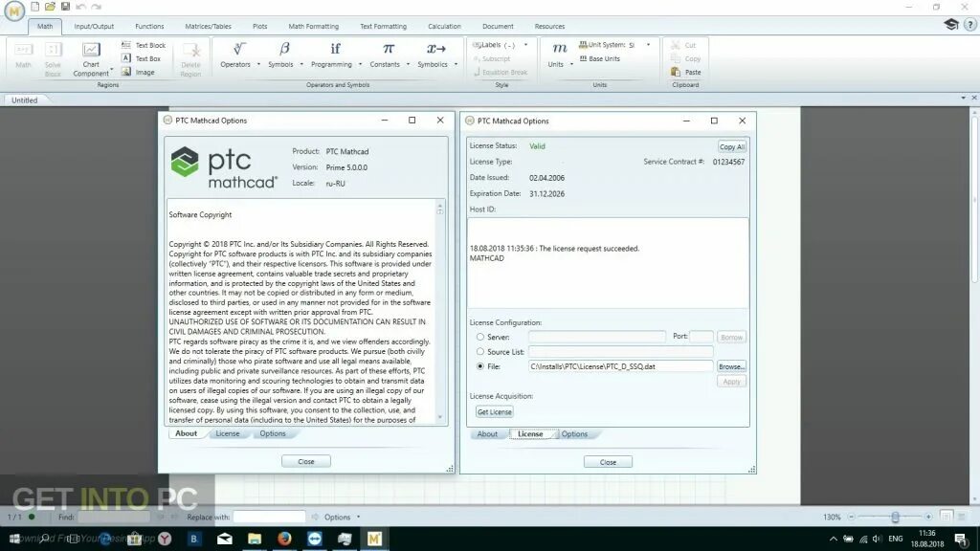This screenshot has height=551, width=980.
Task: Zoom in with the plus button
Action: [x=928, y=517]
